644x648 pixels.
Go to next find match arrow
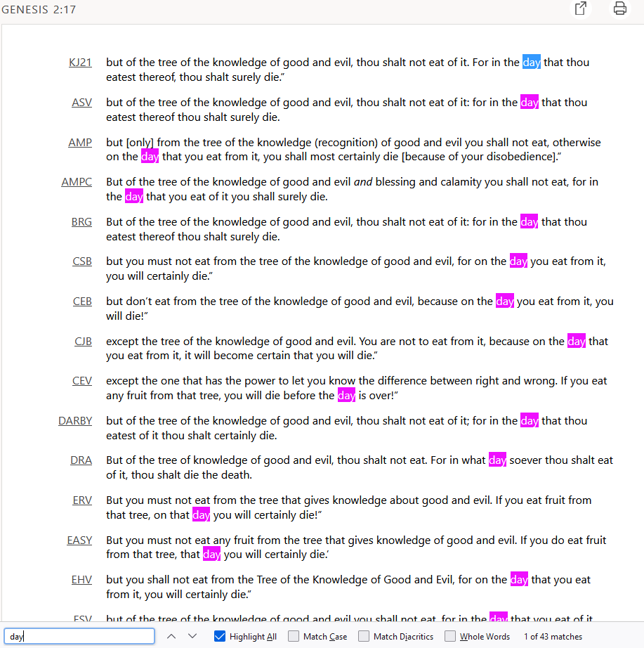(192, 636)
